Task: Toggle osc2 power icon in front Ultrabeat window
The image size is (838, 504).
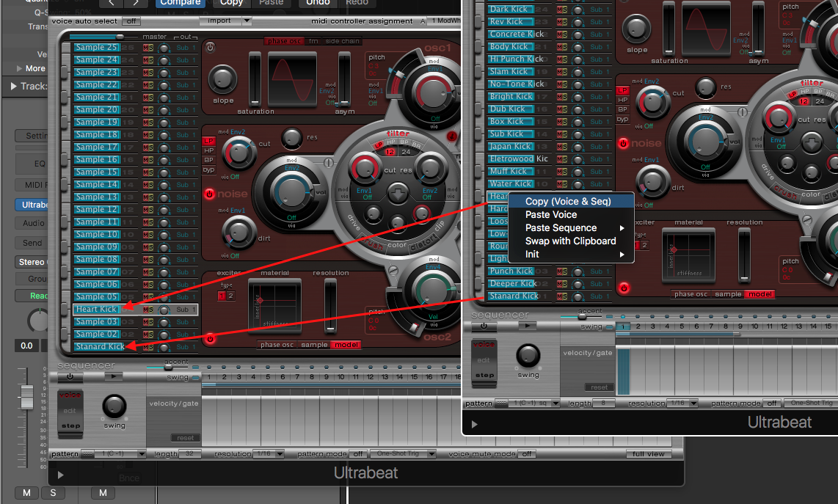Action: [624, 288]
